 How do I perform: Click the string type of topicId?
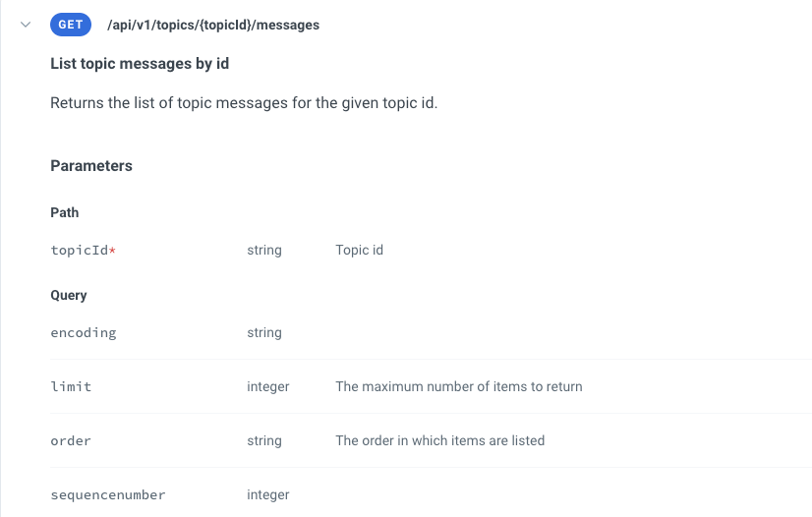pyautogui.click(x=264, y=250)
